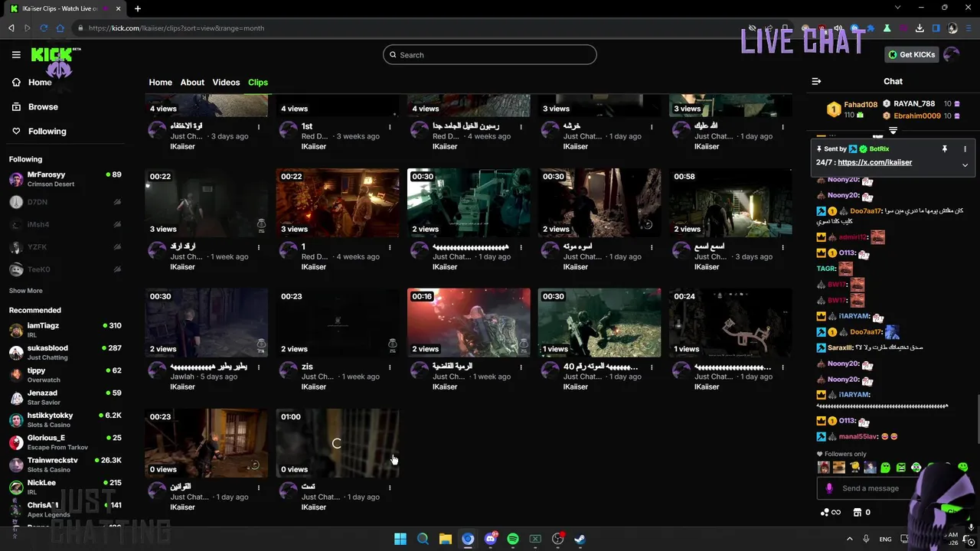Switch to the About tab
This screenshot has width=980, height=551.
192,82
